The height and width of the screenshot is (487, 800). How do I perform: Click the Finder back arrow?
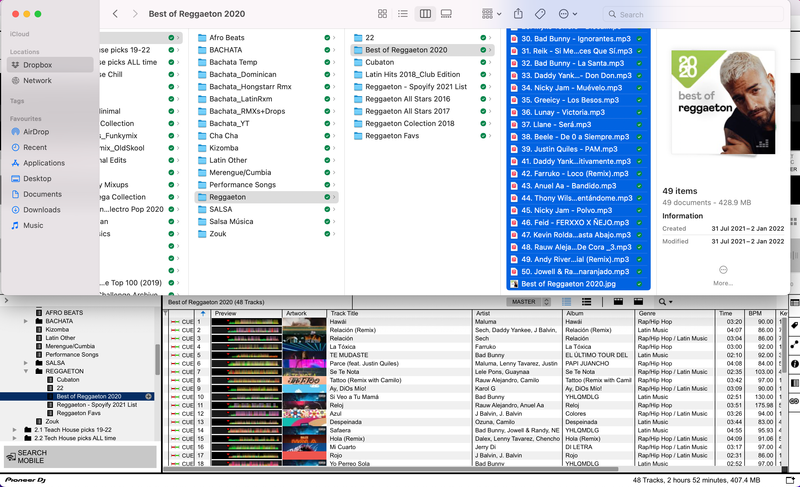(116, 14)
